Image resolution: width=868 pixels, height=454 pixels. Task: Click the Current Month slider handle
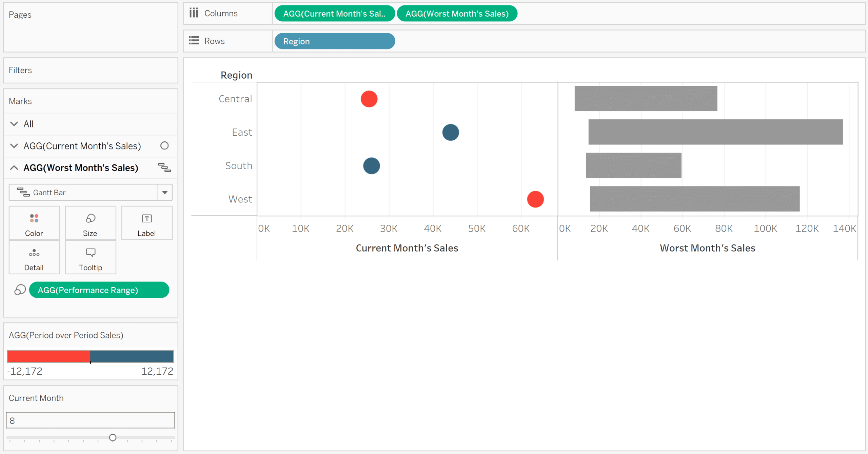click(x=113, y=438)
